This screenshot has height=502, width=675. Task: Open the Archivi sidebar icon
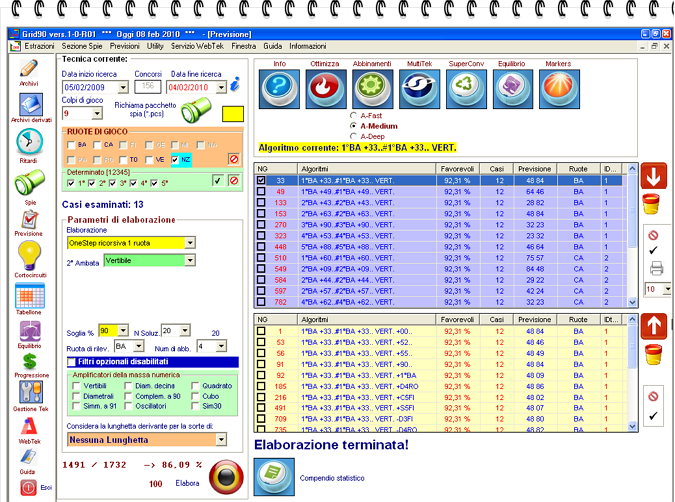coord(28,69)
